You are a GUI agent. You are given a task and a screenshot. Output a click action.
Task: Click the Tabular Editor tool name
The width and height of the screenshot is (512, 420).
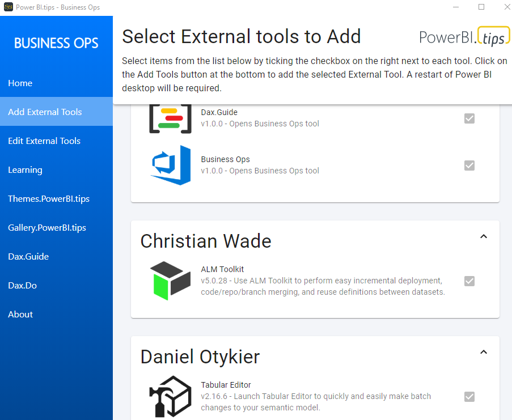226,385
